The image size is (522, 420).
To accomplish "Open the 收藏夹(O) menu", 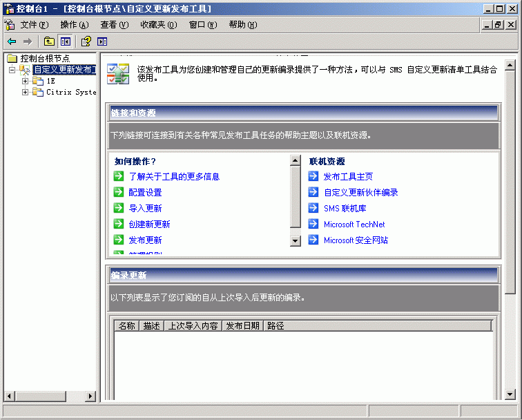I will [x=158, y=25].
